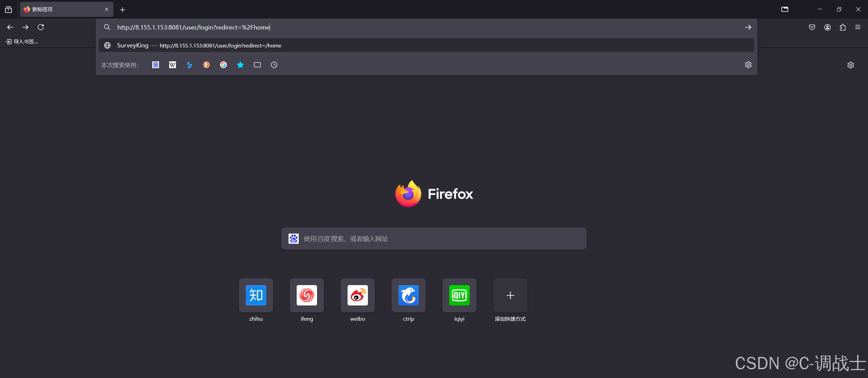The image size is (868, 378).
Task: Open new tab page customize gear
Action: point(850,65)
